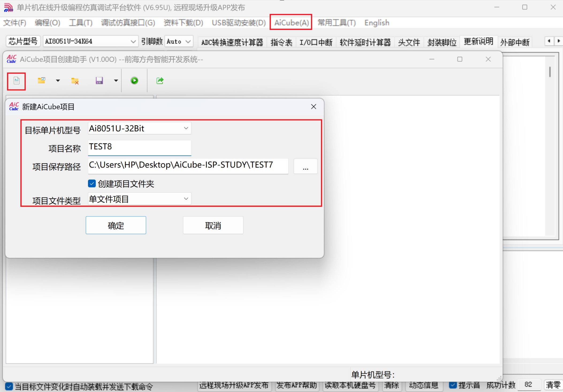The width and height of the screenshot is (563, 392).
Task: Switch to 软件延时计算器 tab
Action: point(365,42)
